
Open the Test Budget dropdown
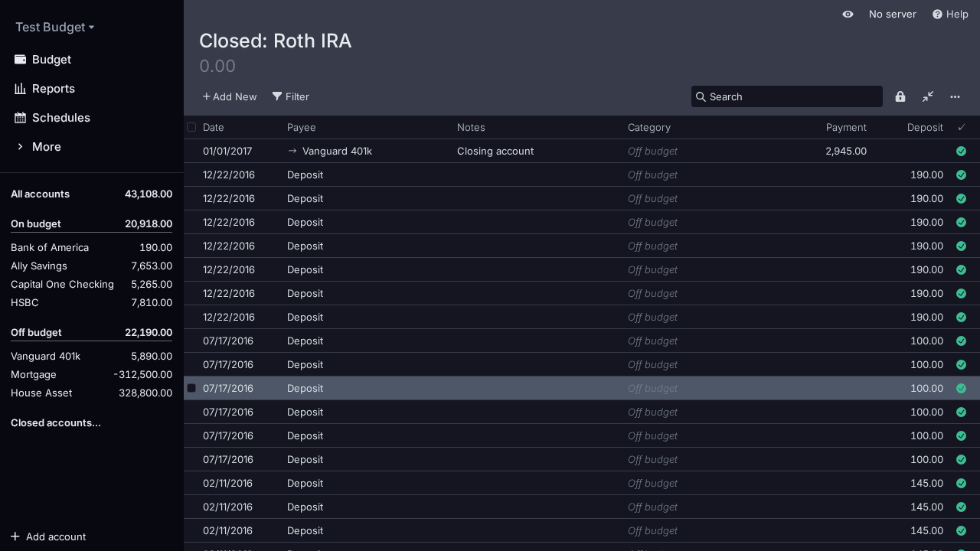(x=54, y=28)
